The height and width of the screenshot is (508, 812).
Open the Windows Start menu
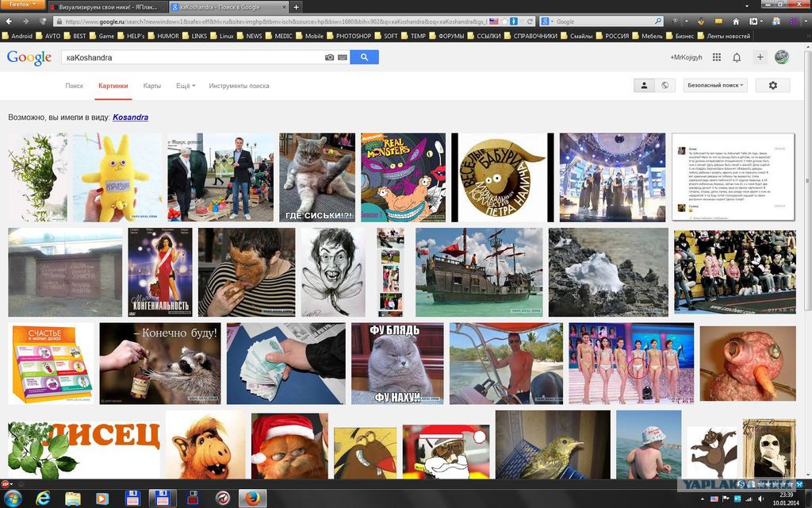(11, 498)
